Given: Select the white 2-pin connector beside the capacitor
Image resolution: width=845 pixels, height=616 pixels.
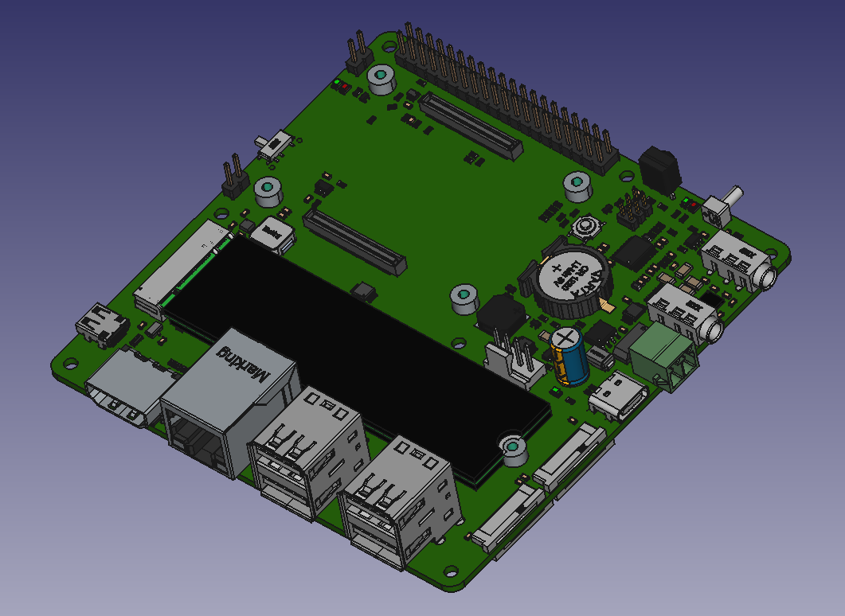Looking at the screenshot, I should (x=514, y=360).
